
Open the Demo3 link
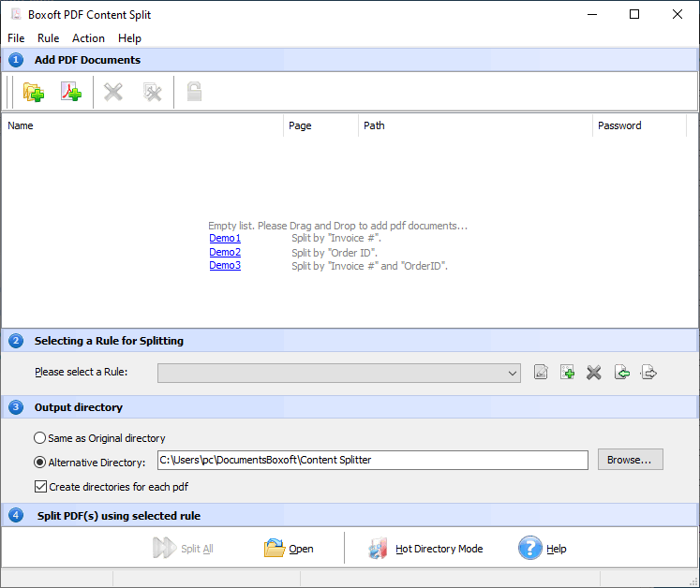(225, 266)
